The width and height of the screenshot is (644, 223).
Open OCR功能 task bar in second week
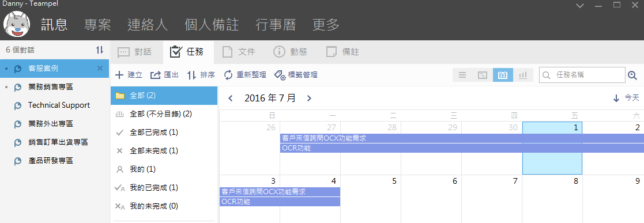pyautogui.click(x=280, y=202)
